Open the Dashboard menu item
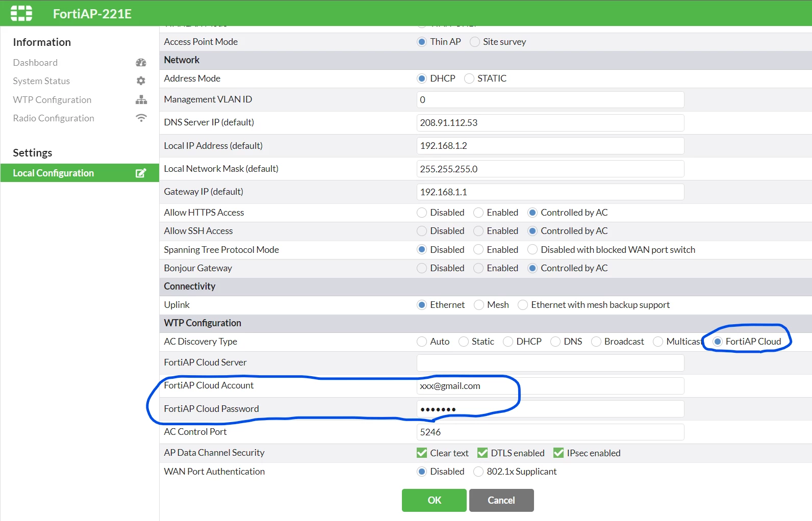Screen dimensions: 812x521 click(x=35, y=63)
